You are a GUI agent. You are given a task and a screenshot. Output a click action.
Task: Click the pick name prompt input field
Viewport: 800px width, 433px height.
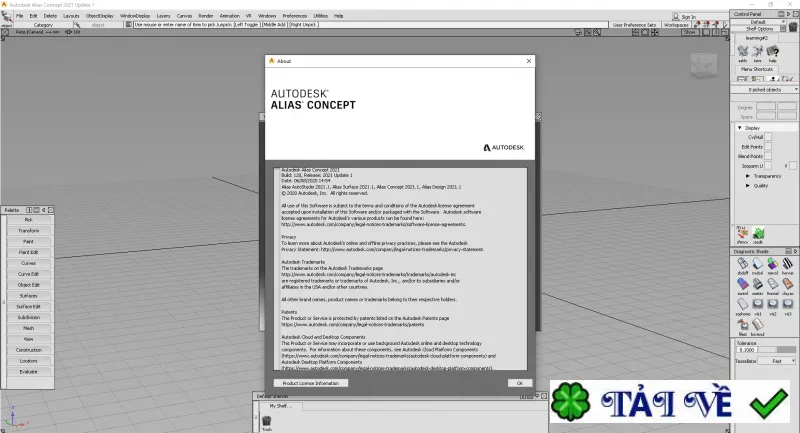[371, 24]
